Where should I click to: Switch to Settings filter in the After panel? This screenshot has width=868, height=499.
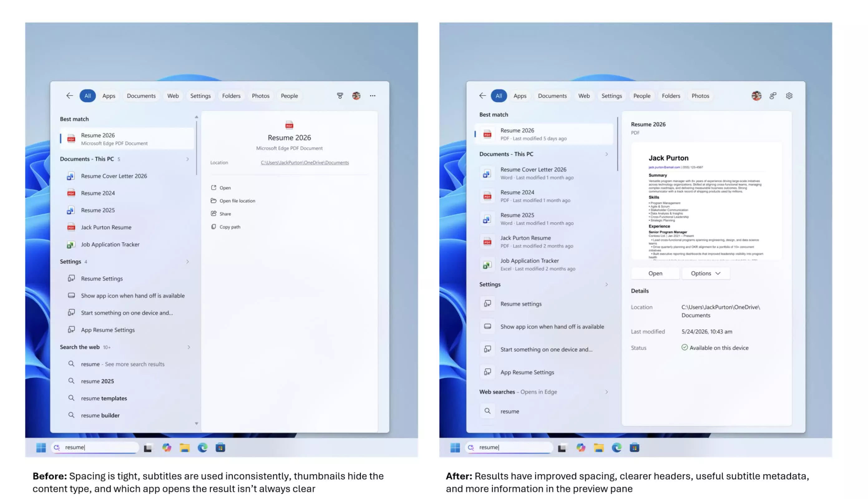pos(611,96)
